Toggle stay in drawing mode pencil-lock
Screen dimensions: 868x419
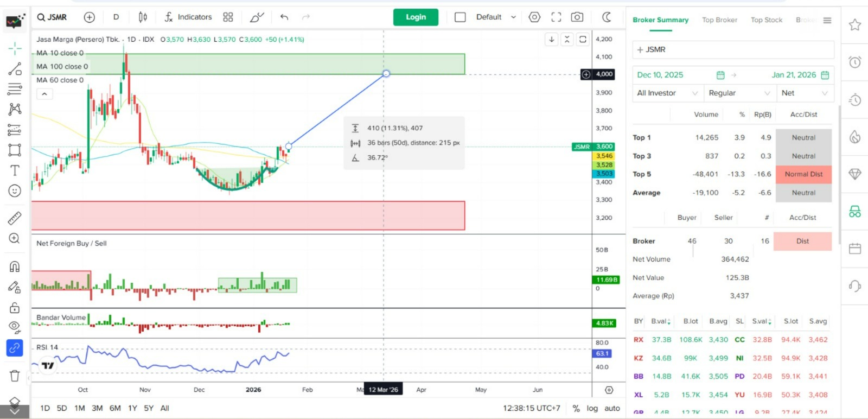[15, 287]
